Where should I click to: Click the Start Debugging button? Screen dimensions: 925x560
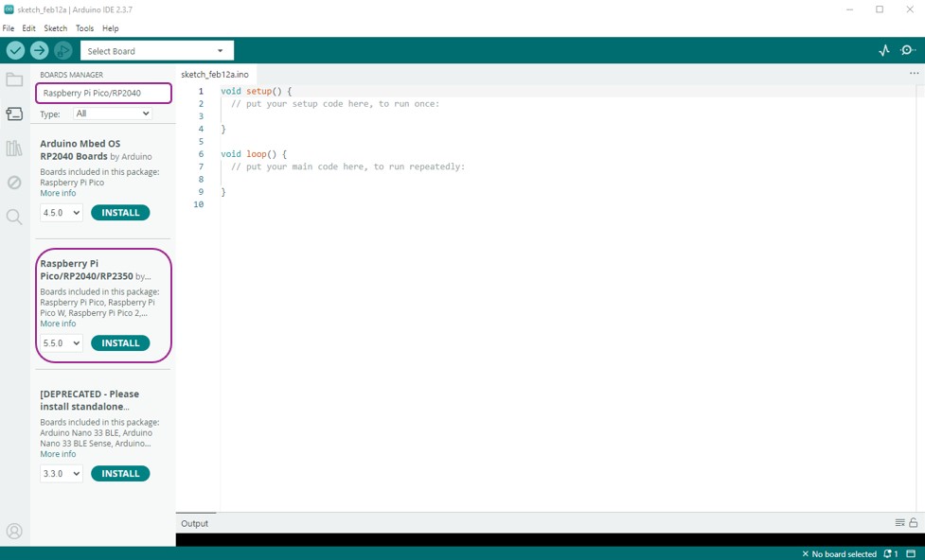63,51
